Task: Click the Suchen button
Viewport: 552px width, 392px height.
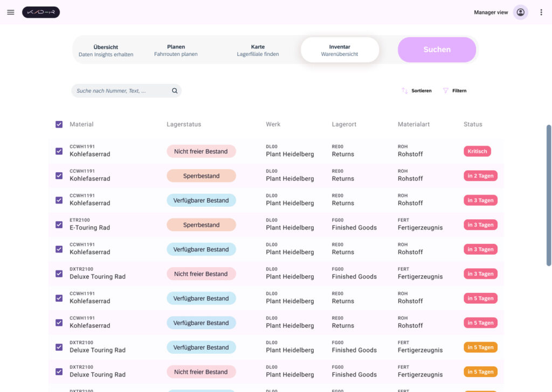Action: click(x=437, y=50)
